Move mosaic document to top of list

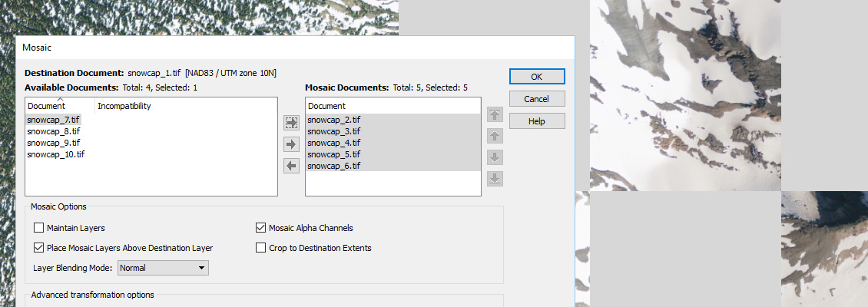[x=495, y=114]
